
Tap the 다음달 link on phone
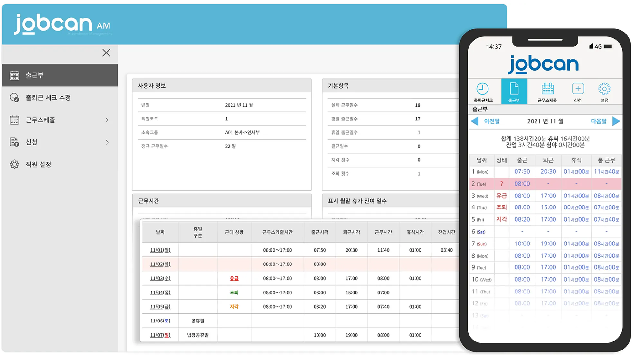pyautogui.click(x=599, y=121)
